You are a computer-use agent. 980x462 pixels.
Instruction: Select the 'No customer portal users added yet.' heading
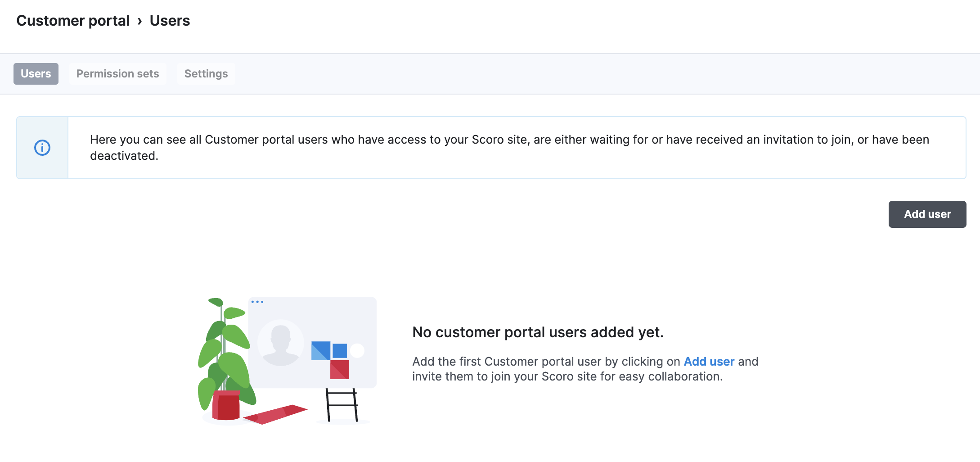[538, 332]
